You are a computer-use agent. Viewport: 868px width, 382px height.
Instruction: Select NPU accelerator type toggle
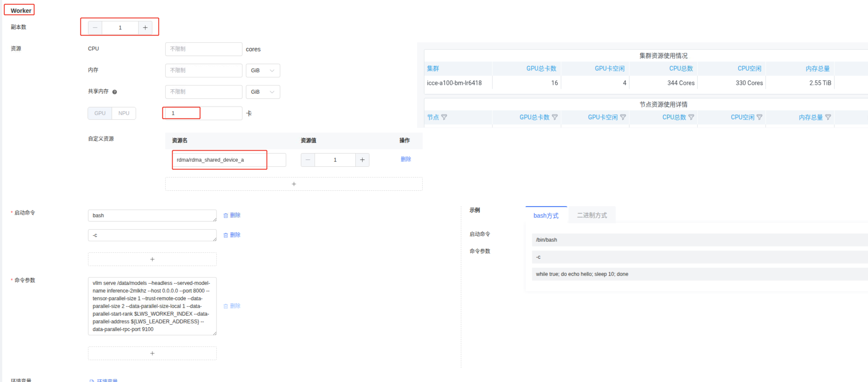pyautogui.click(x=124, y=113)
